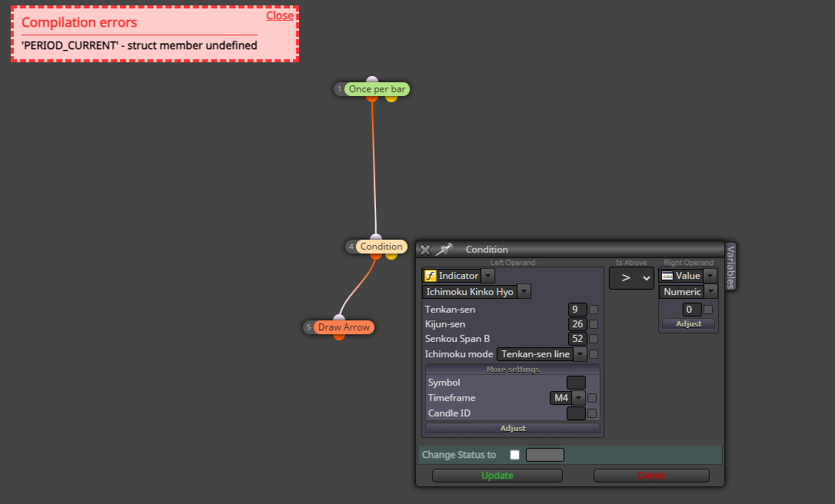The height and width of the screenshot is (504, 835).
Task: Select the Once per bar block
Action: [x=377, y=89]
